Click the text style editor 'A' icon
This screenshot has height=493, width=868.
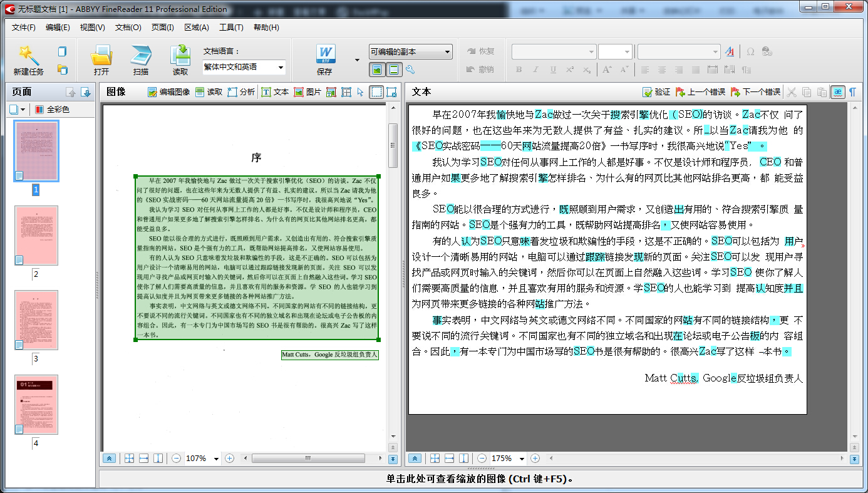click(x=730, y=52)
